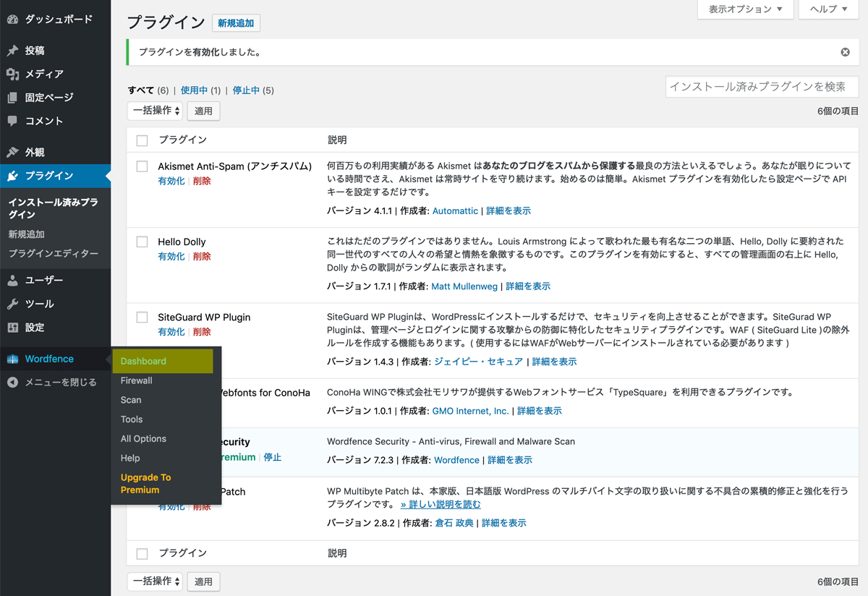The height and width of the screenshot is (596, 868).
Task: Open the top 一括操作 bulk action dropdown
Action: [155, 111]
